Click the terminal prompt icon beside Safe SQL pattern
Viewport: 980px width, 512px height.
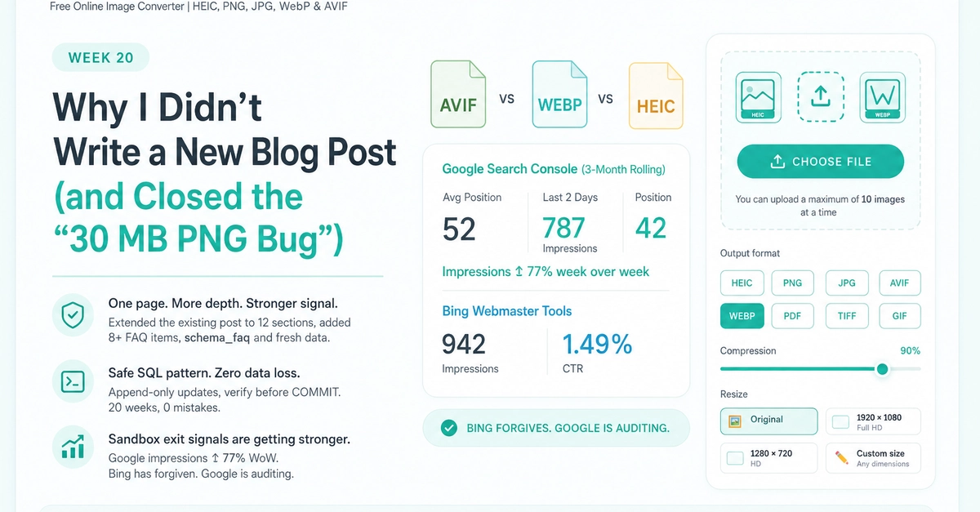point(72,381)
